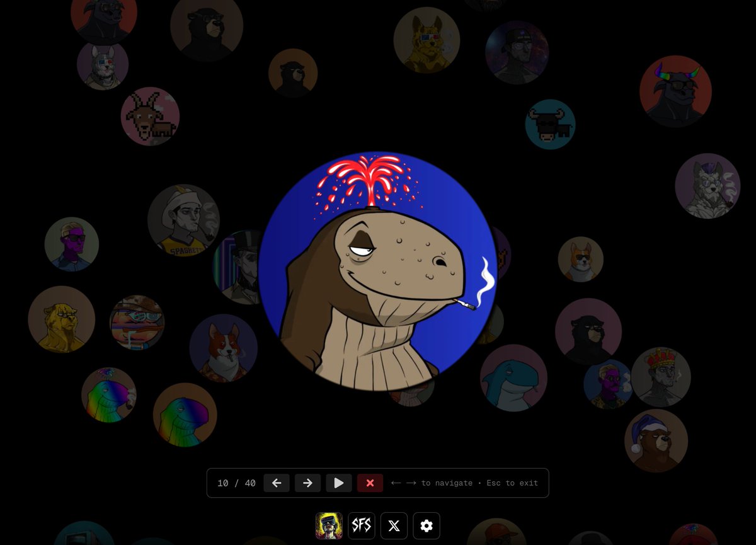Select the Santa hat bear avatar
Image resolution: width=756 pixels, height=545 pixels.
click(656, 440)
